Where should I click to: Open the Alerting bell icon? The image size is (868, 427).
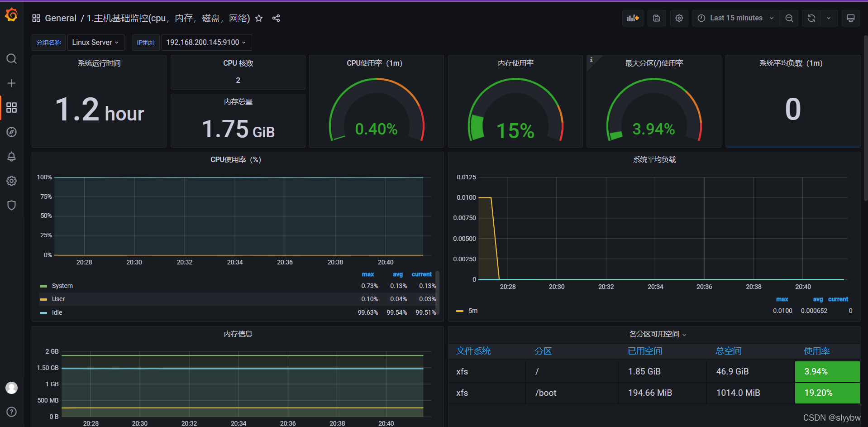pos(11,157)
